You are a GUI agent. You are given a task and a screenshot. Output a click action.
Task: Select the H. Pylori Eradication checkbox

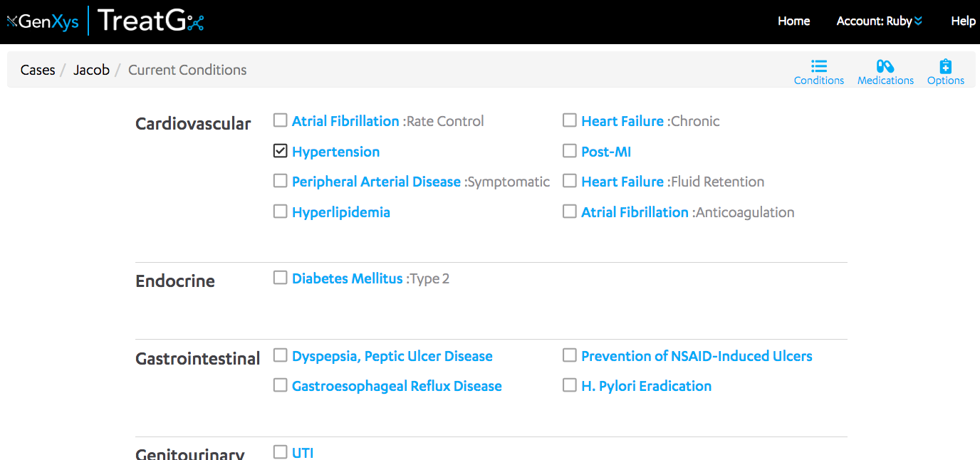click(570, 385)
